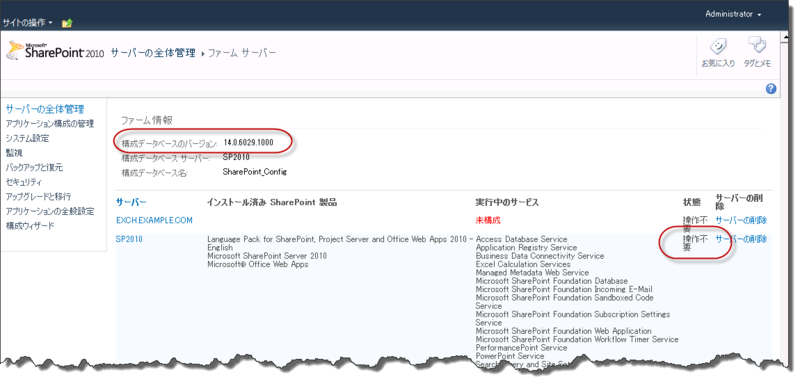Click the navigate-up folder icon
The height and width of the screenshot is (386, 800).
click(67, 23)
